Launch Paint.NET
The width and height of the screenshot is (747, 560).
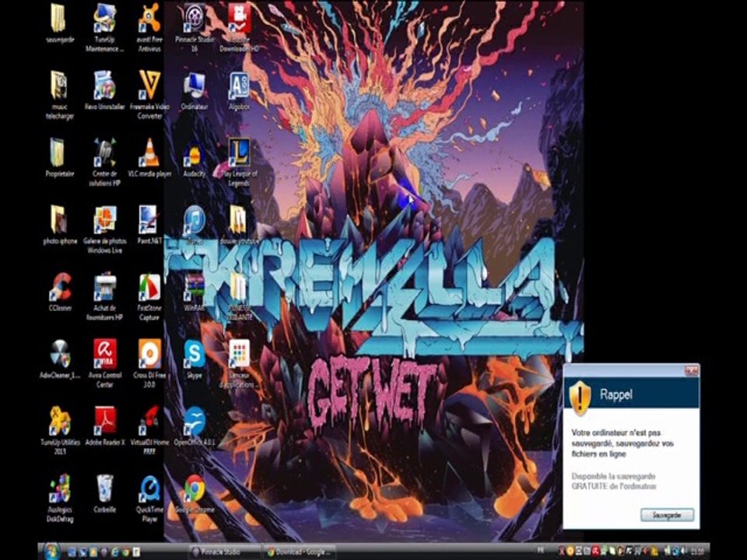point(149,225)
